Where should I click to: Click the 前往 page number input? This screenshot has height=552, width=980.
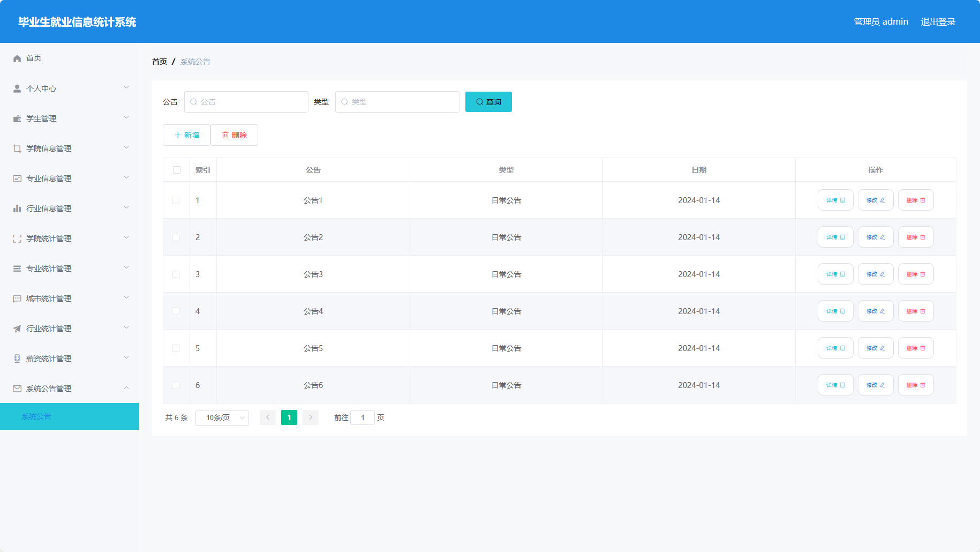[363, 417]
